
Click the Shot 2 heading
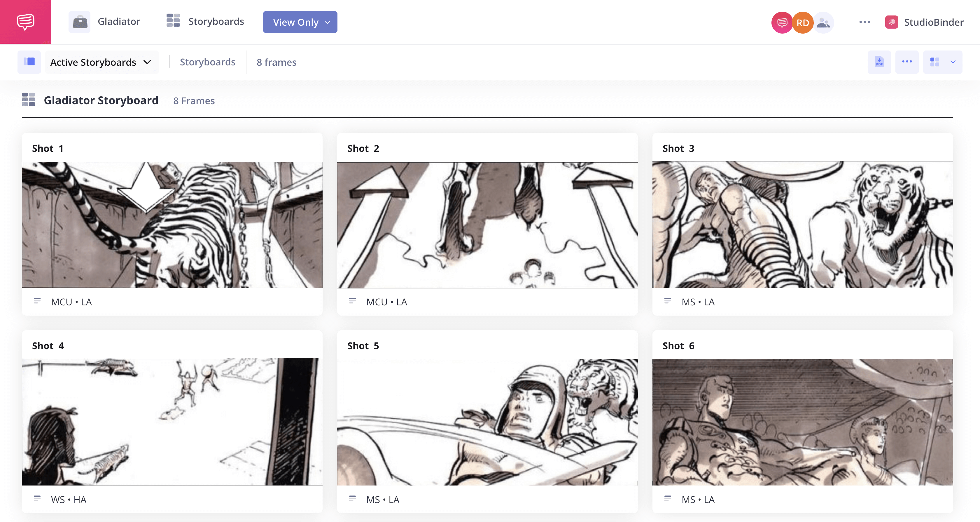click(x=363, y=149)
